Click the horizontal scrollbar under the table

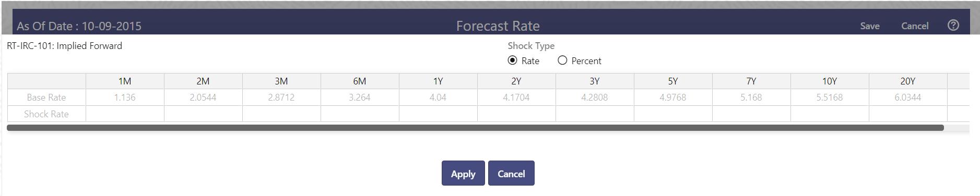(475, 128)
